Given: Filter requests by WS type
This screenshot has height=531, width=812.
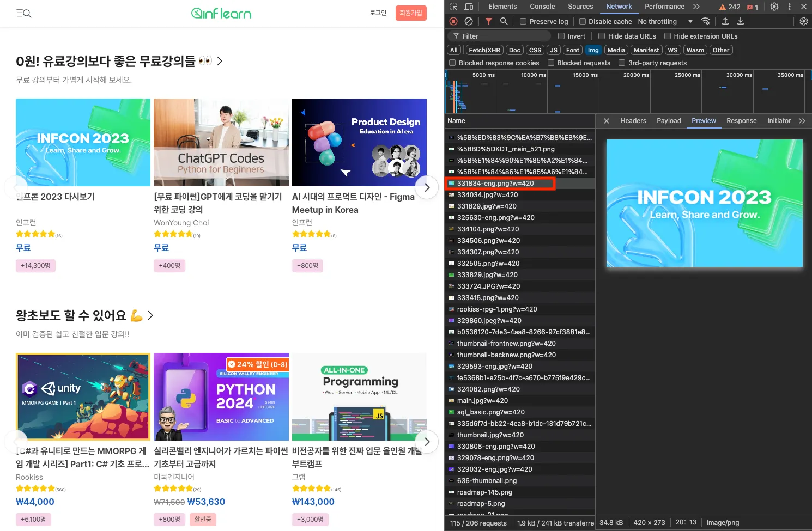Looking at the screenshot, I should point(673,50).
